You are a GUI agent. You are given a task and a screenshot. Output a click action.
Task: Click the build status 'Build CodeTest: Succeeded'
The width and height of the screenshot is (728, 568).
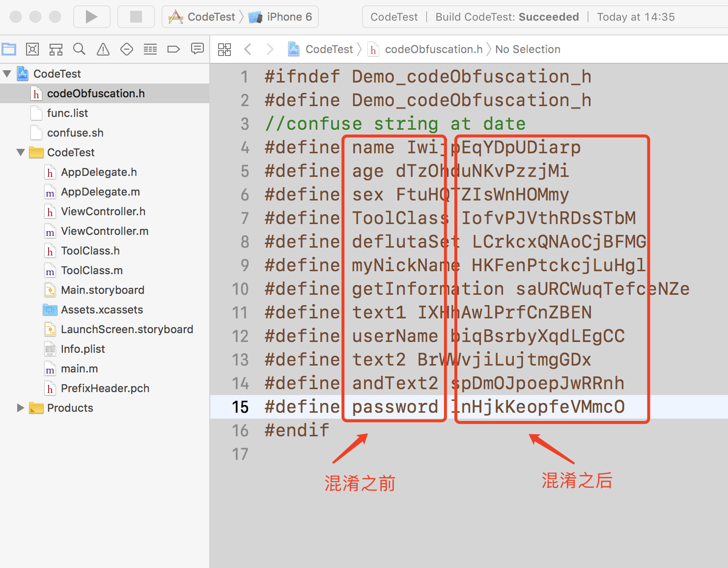pos(507,17)
